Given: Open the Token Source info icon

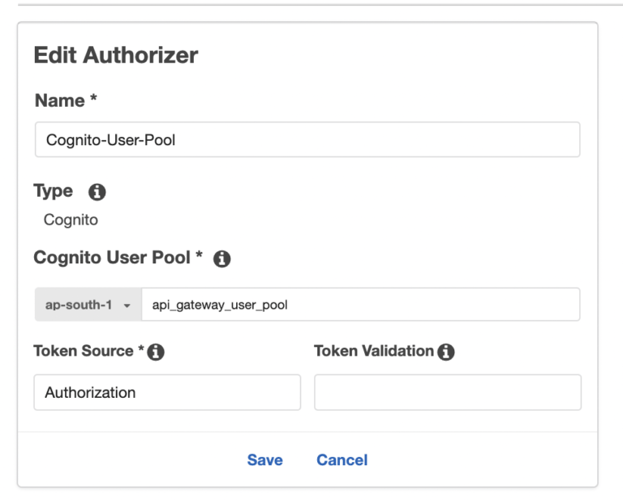Looking at the screenshot, I should 156,352.
